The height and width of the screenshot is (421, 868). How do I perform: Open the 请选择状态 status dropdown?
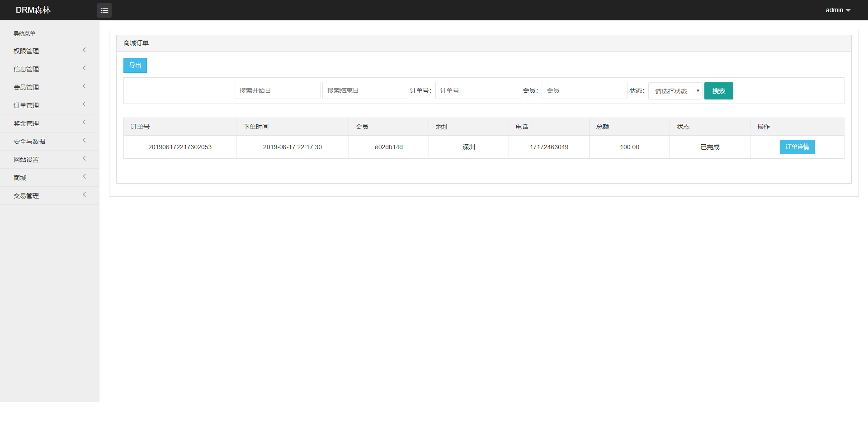(x=675, y=91)
